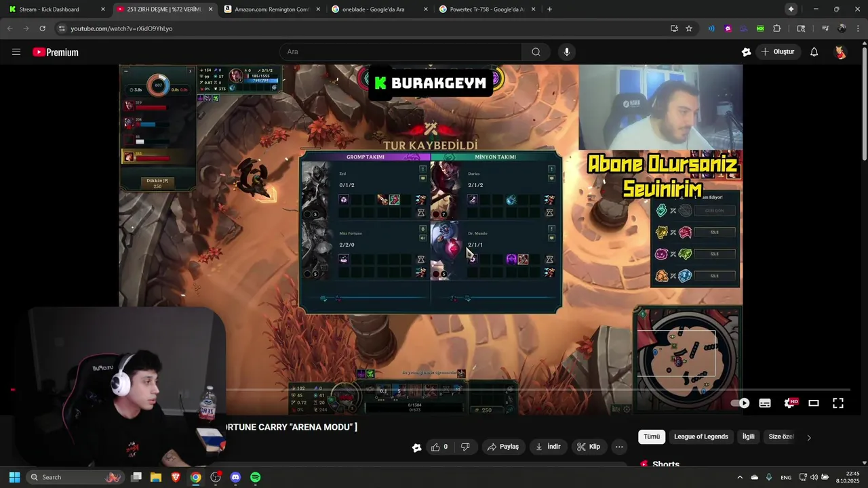Switch to the Amazon.com Remington tab
The width and height of the screenshot is (868, 488).
[x=271, y=9]
